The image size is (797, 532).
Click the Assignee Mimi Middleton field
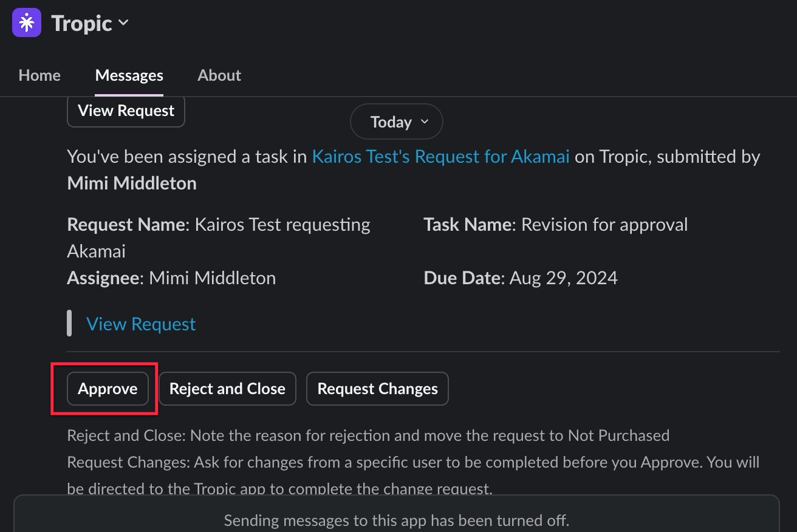[171, 278]
